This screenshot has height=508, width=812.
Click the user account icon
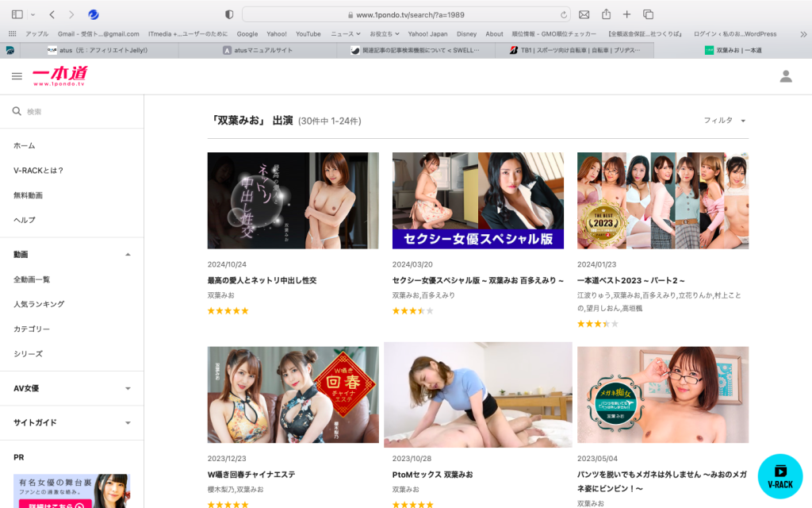coord(786,76)
